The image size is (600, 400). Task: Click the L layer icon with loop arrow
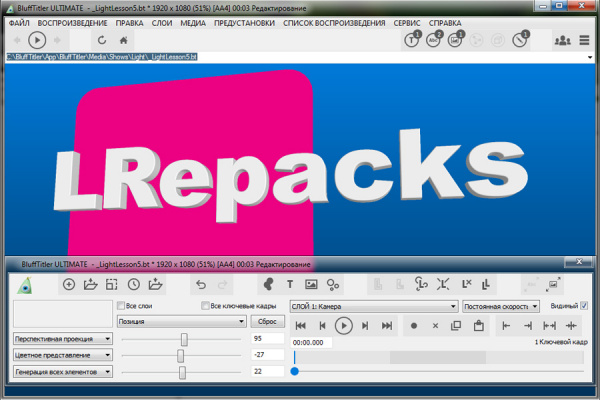421,284
